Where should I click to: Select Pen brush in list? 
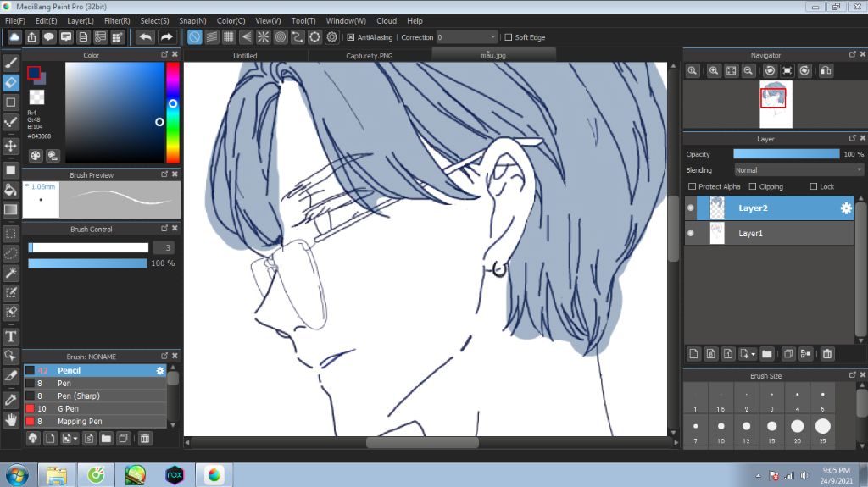click(95, 383)
